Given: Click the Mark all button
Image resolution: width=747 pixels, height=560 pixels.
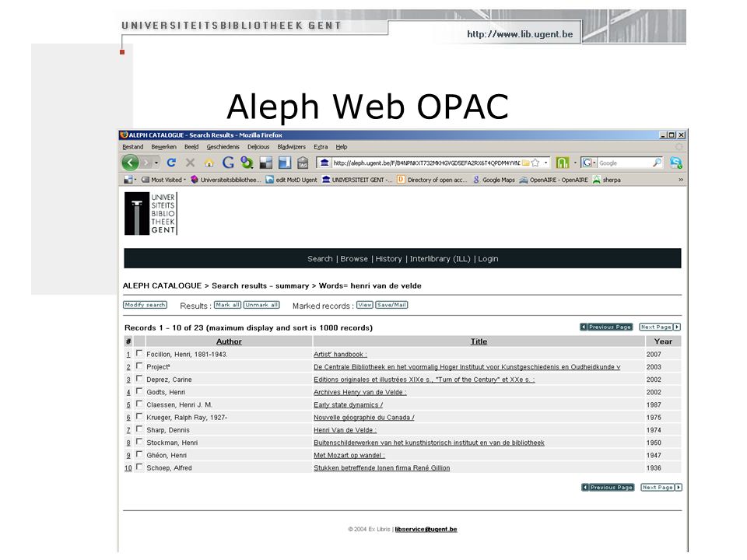Looking at the screenshot, I should pyautogui.click(x=227, y=305).
